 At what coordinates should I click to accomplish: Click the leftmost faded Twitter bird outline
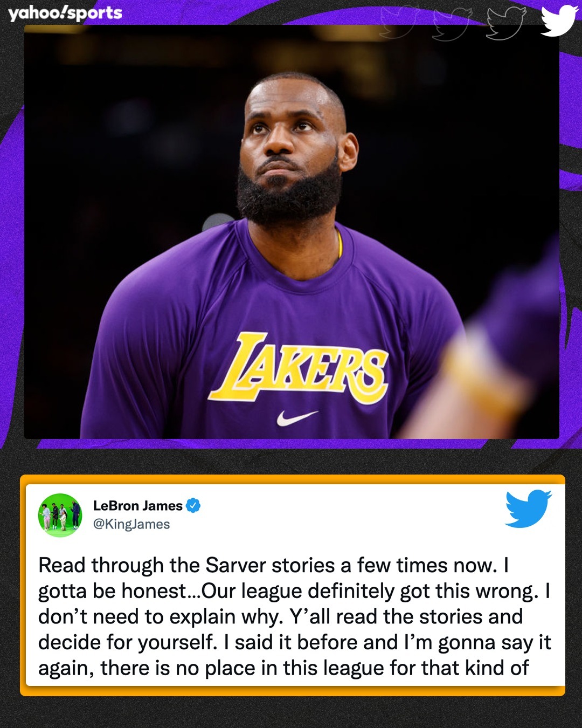399,22
